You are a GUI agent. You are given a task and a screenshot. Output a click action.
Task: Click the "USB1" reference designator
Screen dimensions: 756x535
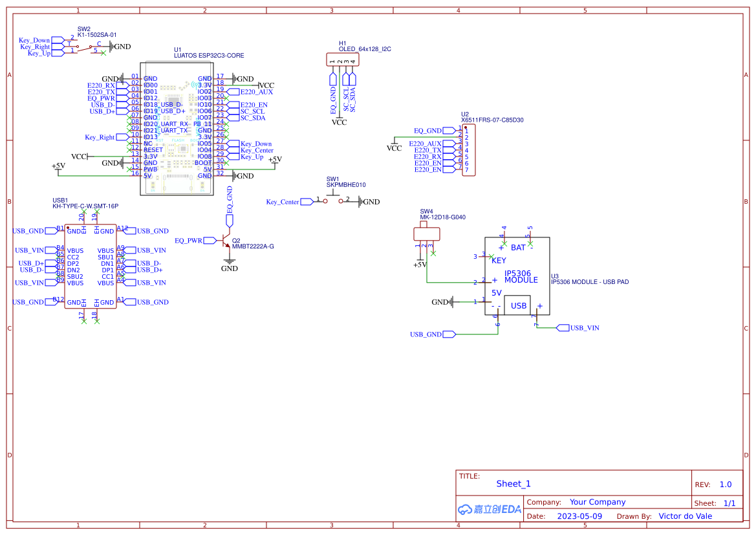pyautogui.click(x=60, y=200)
